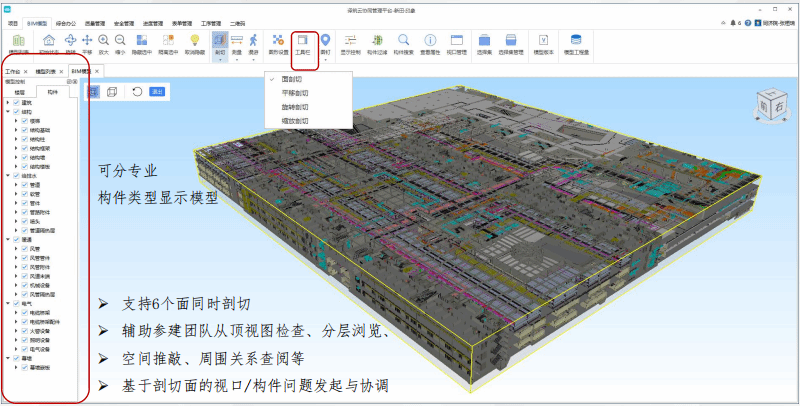Viewport: 800px width, 406px height.
Task: Click the blue 退出 button
Action: point(157,92)
